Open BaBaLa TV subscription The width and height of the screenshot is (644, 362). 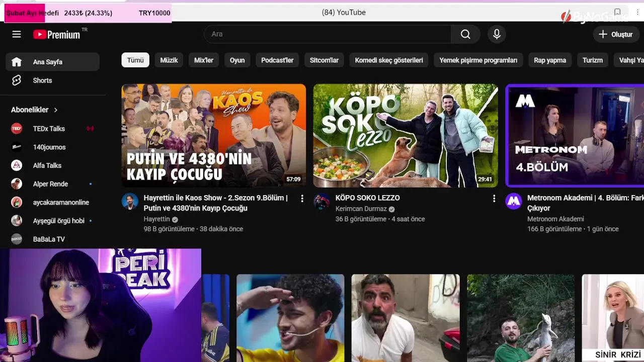[52, 239]
